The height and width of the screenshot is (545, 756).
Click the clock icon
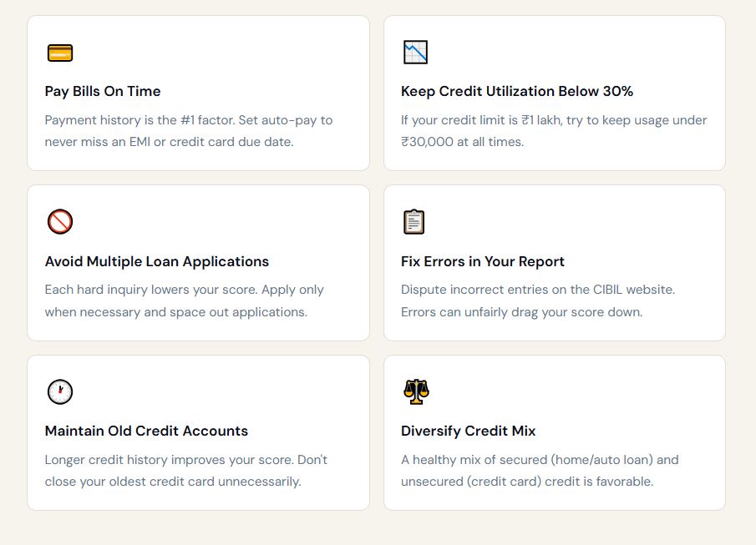(x=60, y=392)
